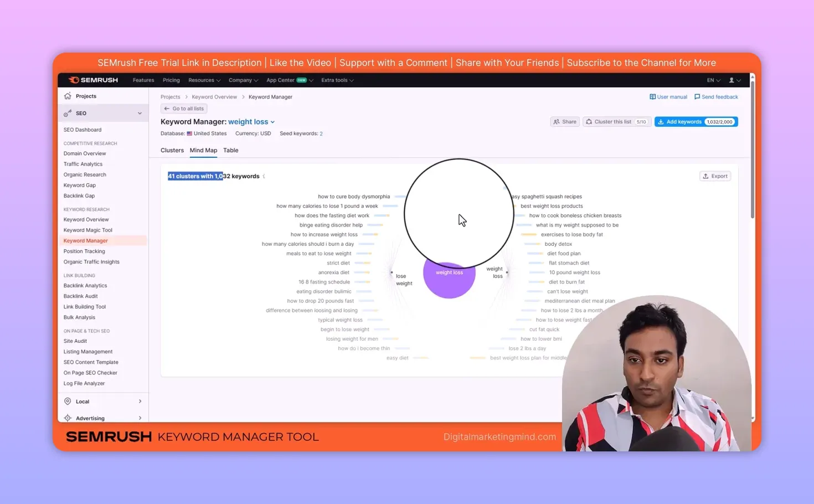Open Backlink Analytics in the sidebar
The width and height of the screenshot is (814, 504).
click(85, 285)
